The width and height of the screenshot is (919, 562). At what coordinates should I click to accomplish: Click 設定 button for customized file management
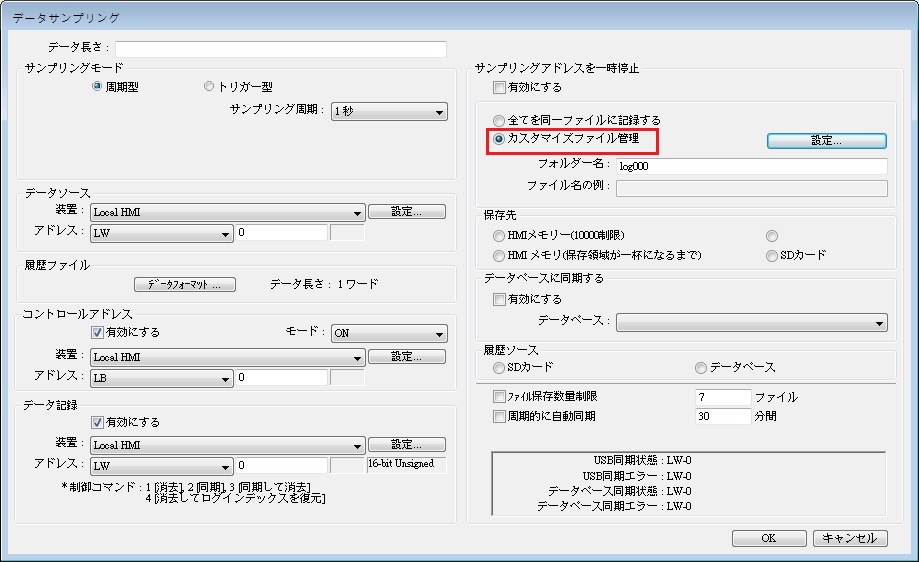point(826,141)
